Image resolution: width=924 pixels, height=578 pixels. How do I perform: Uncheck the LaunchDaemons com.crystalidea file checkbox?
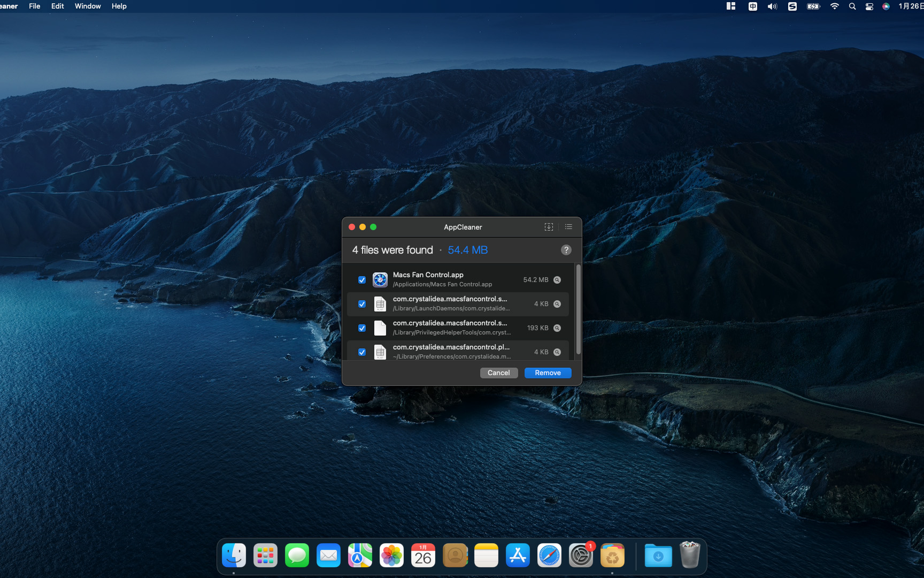362,304
